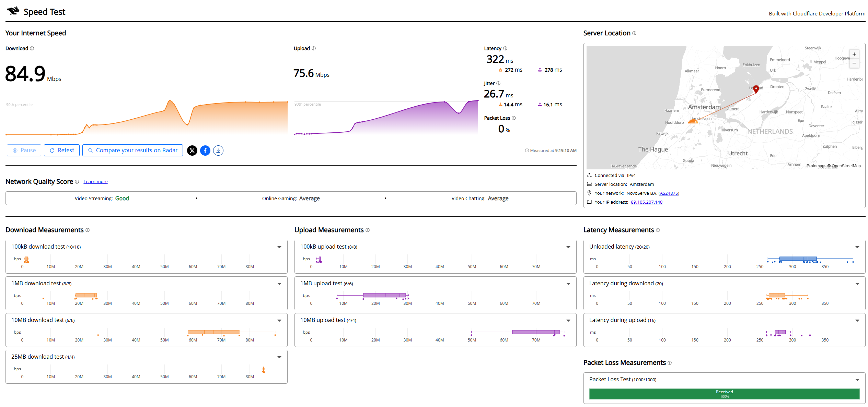Expand the Packet Loss Test panel
The image size is (868, 407).
click(x=857, y=380)
